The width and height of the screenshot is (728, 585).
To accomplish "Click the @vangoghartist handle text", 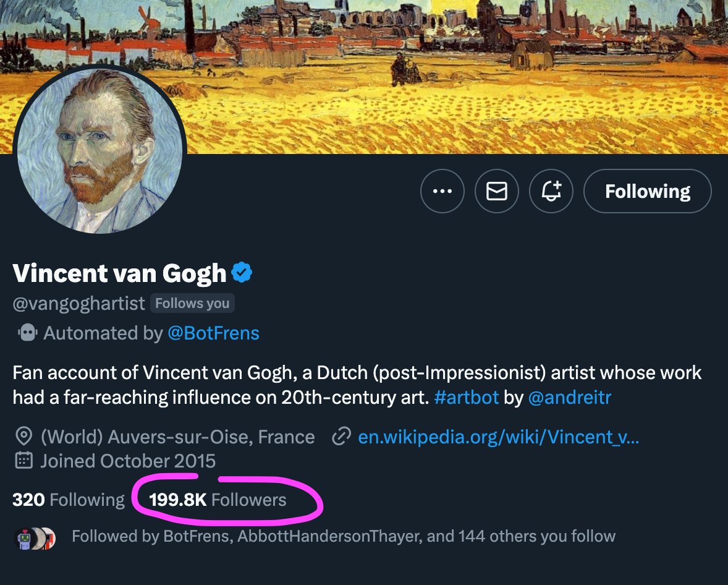I will pos(78,304).
